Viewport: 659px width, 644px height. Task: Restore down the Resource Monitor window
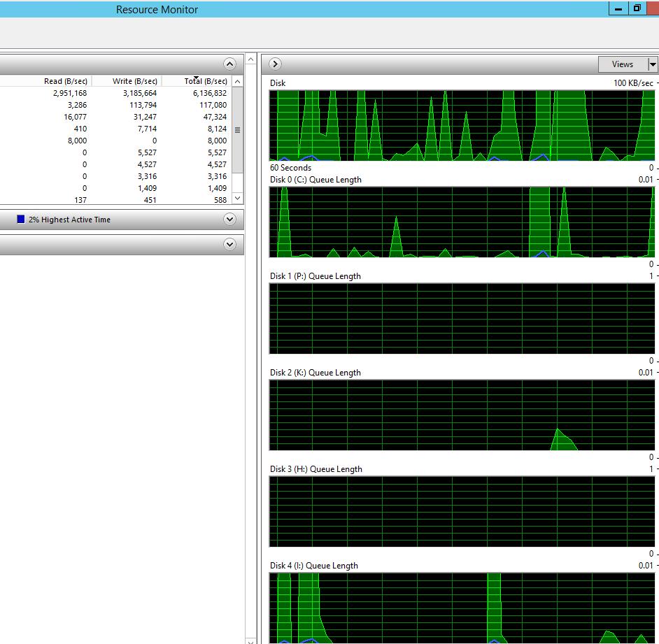point(637,9)
